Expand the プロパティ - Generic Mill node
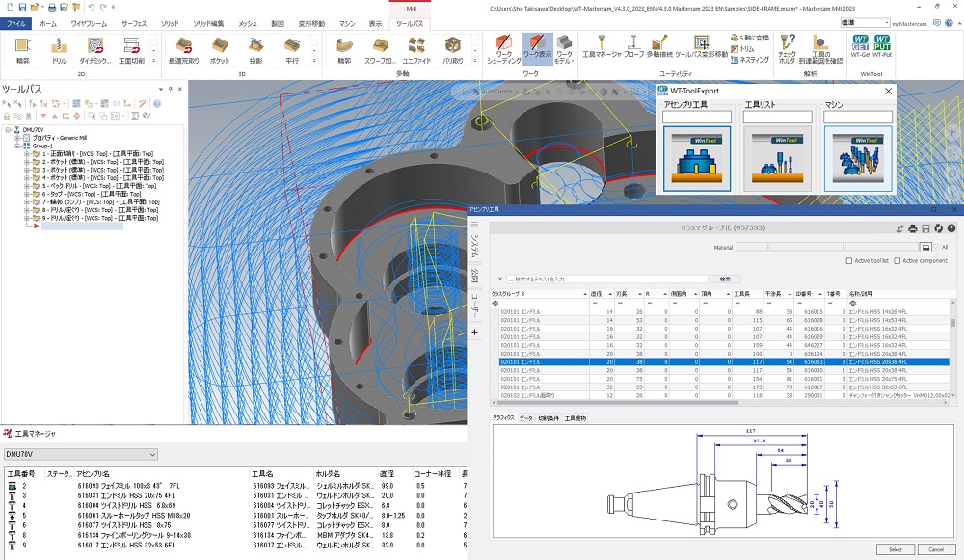964x560 pixels. 18,138
